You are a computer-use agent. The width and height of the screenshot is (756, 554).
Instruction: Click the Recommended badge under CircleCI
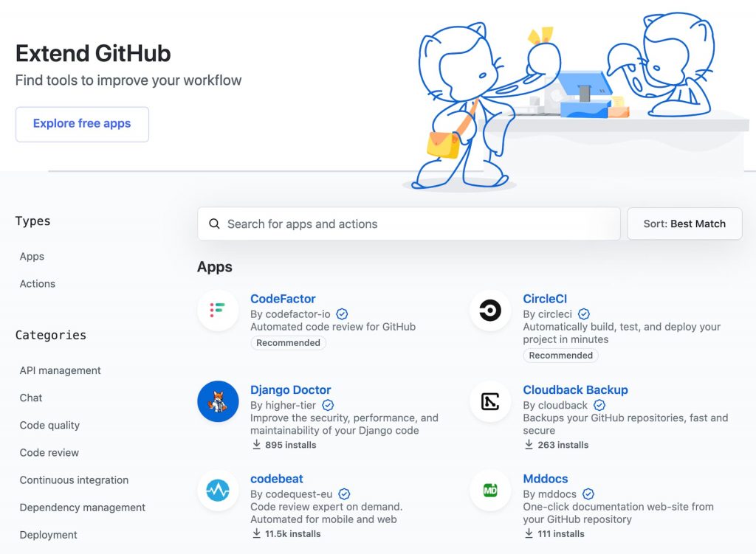(x=561, y=355)
